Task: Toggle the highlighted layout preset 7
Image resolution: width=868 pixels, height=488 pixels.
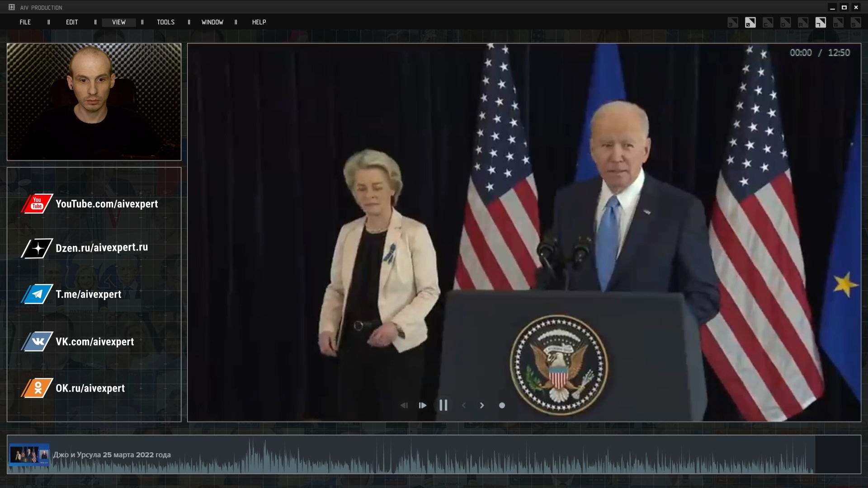Action: click(821, 23)
